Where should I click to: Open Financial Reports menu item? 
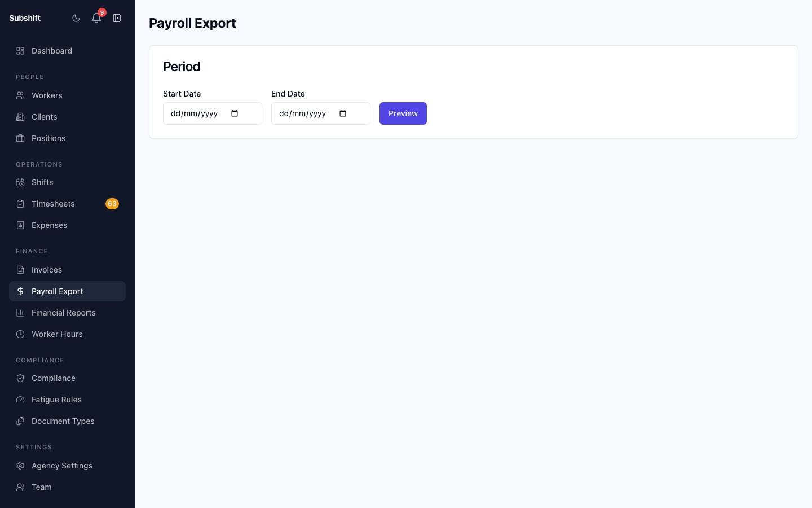(67, 313)
